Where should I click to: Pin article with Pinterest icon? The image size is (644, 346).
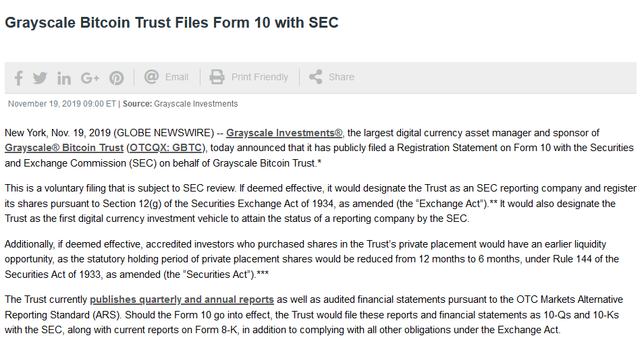[117, 78]
